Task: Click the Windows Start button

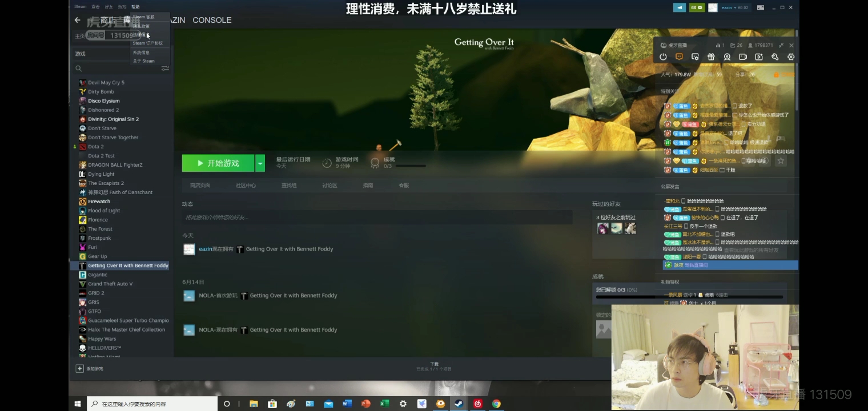Action: (x=78, y=404)
